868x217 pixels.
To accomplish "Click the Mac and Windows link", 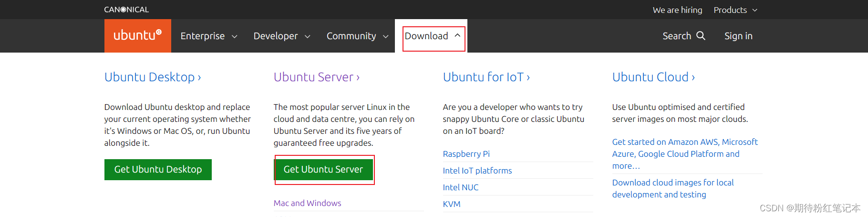I will pyautogui.click(x=307, y=203).
